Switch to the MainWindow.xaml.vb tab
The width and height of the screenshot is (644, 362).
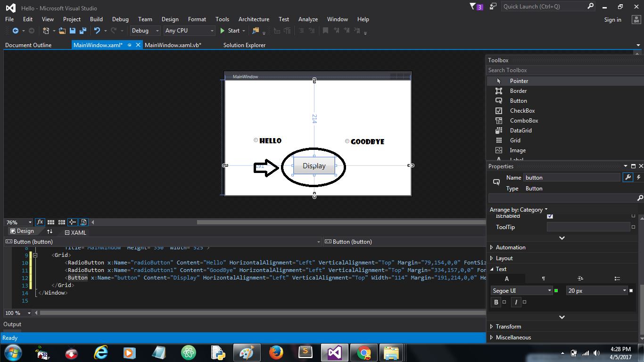pos(173,45)
